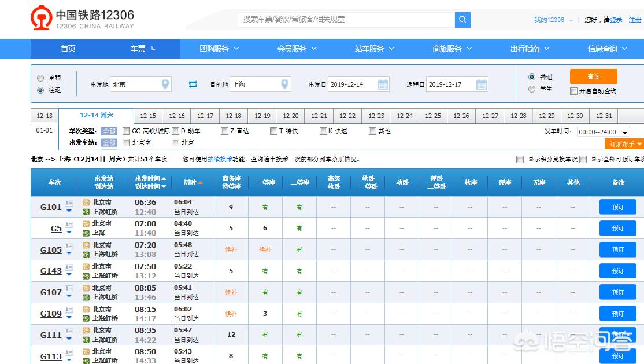Expand the 订票帮手 panel
Image resolution: width=644 pixels, height=364 pixels.
(x=625, y=144)
